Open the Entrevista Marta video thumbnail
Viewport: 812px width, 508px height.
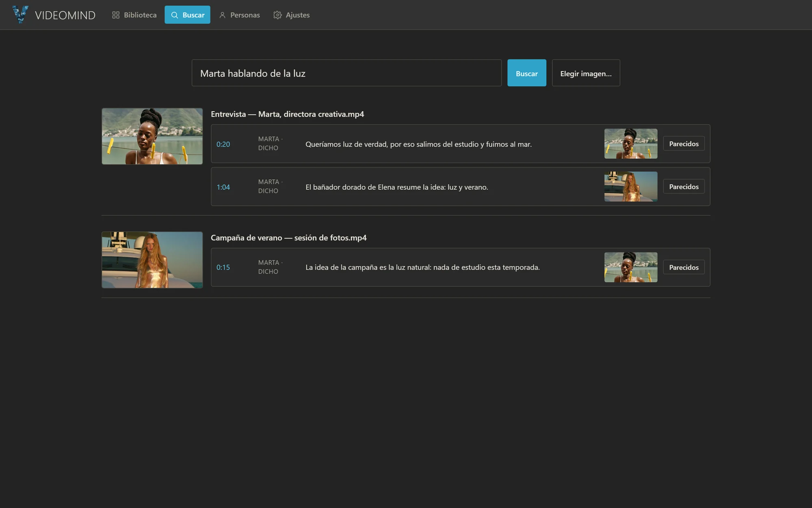pos(152,136)
